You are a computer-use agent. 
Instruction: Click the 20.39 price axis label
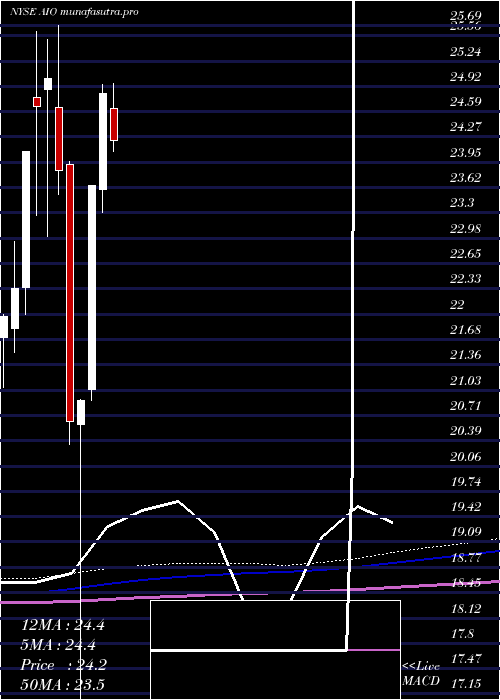(x=466, y=431)
